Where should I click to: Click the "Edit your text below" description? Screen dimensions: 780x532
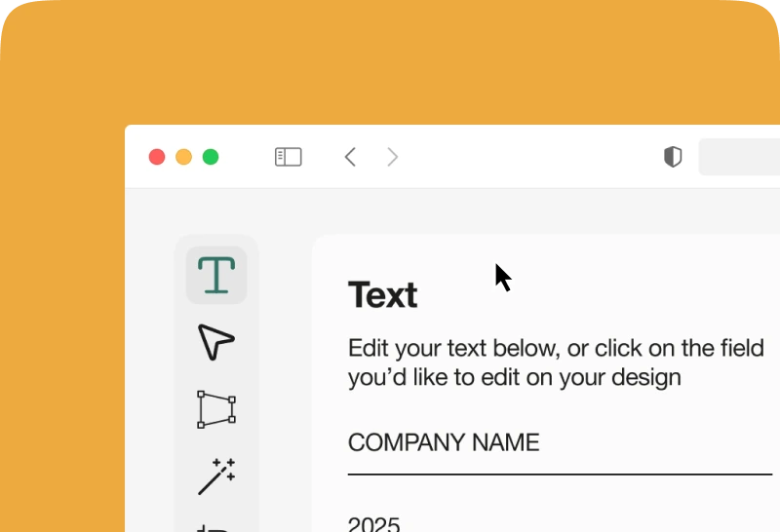(556, 362)
